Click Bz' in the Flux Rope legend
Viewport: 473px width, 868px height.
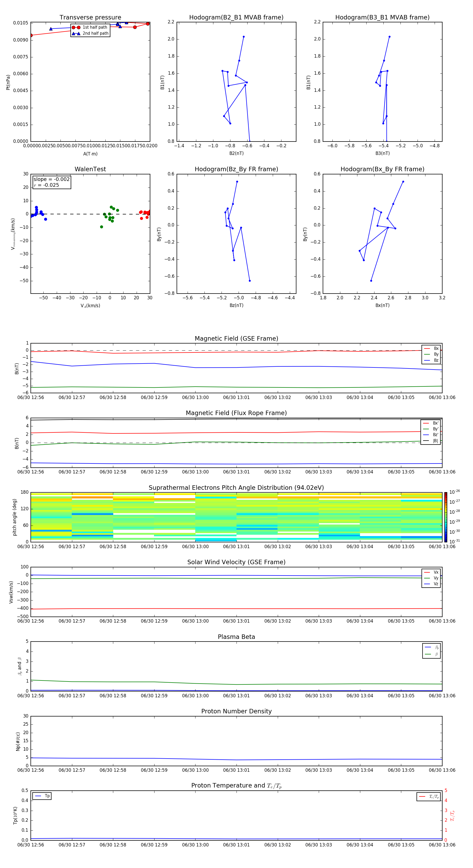(x=431, y=435)
